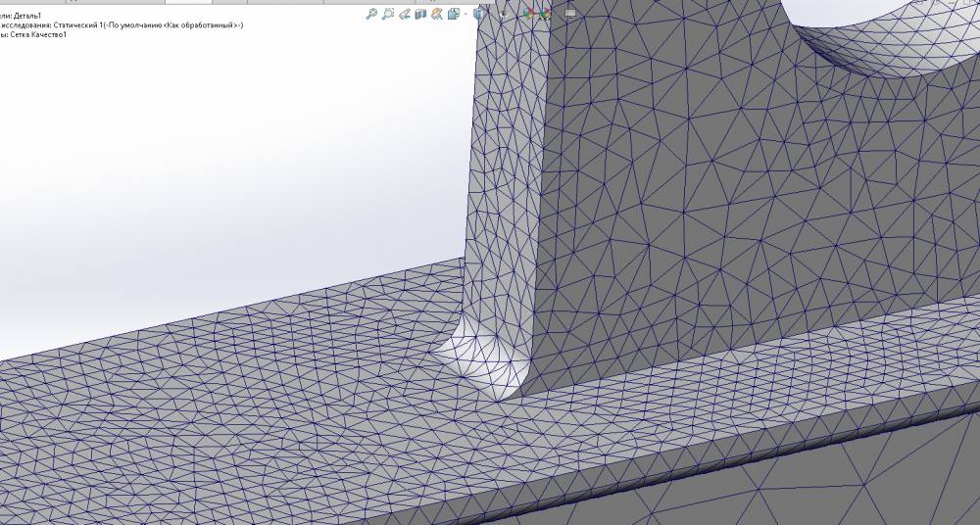
Task: Select the Zoom to Area tool
Action: click(388, 14)
